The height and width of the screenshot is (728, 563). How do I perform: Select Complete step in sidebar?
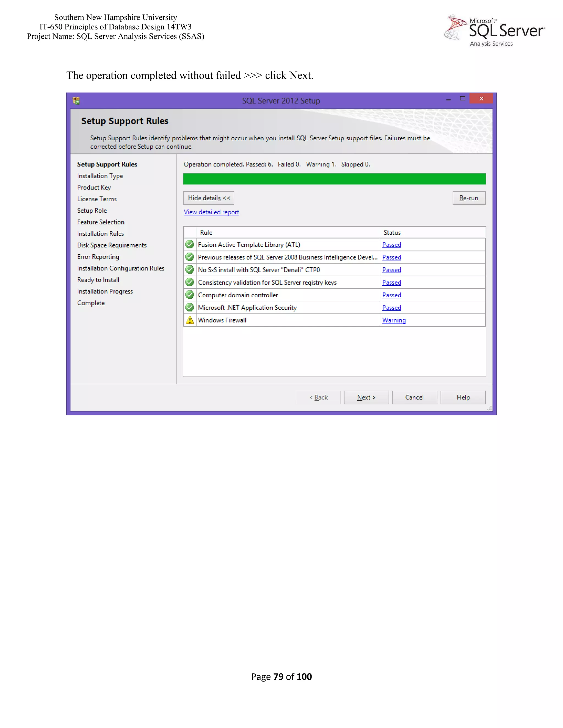[x=91, y=303]
